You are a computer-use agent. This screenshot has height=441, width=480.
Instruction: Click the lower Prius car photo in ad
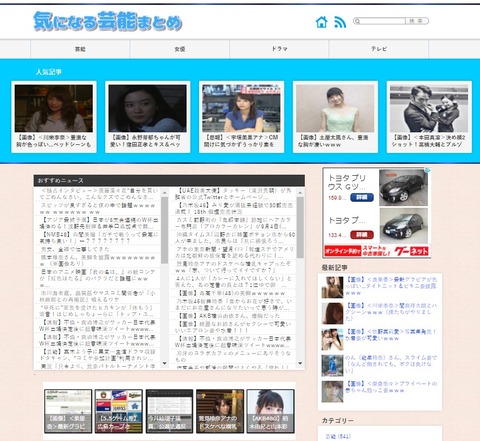click(x=403, y=226)
